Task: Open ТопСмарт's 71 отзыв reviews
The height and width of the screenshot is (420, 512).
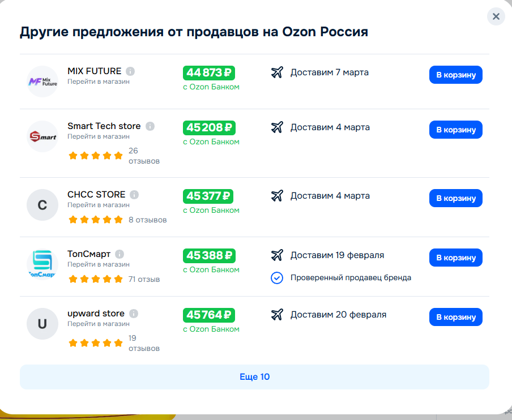Action: 144,279
